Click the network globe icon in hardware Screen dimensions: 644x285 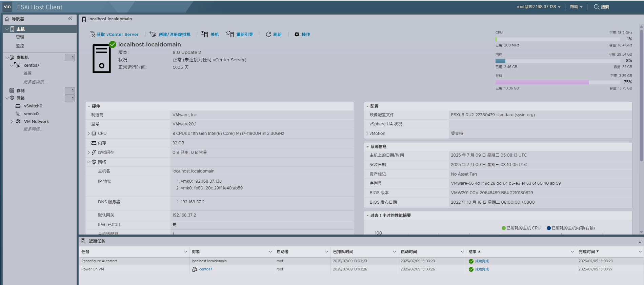pos(94,162)
